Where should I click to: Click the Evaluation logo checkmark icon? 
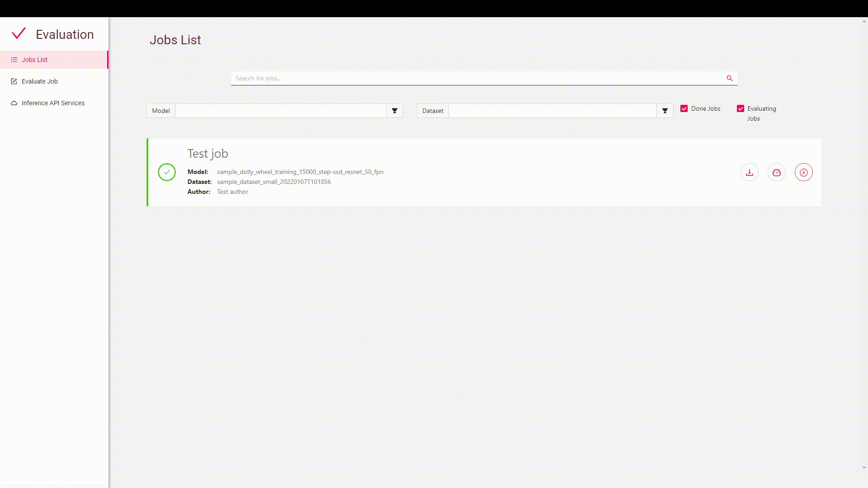pyautogui.click(x=19, y=33)
